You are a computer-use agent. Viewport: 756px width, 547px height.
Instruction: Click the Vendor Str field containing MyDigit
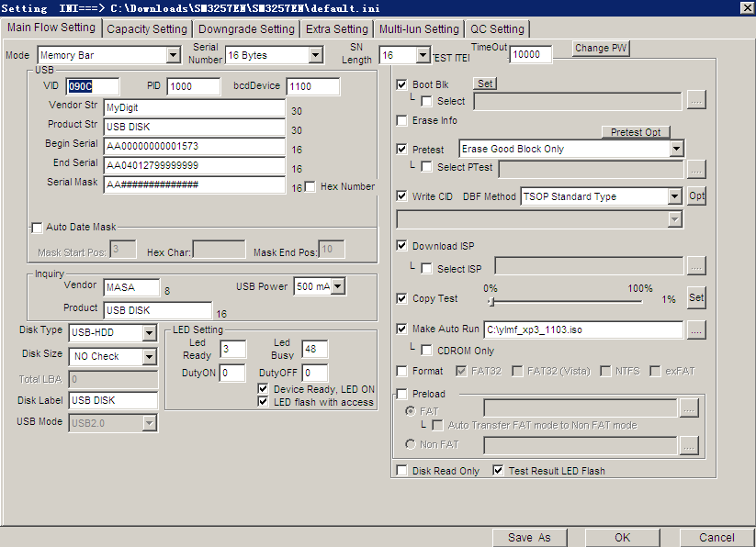pos(195,108)
